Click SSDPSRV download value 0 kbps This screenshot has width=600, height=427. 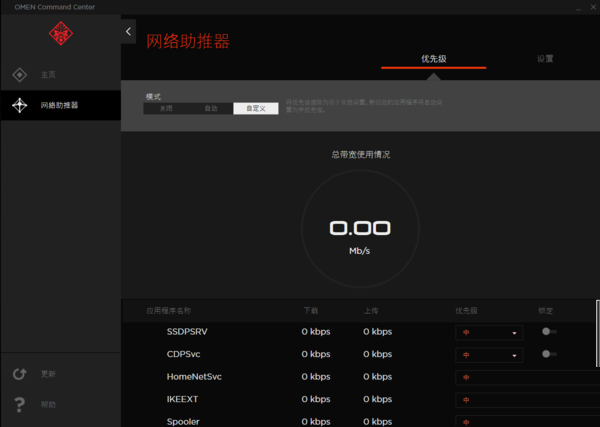316,332
